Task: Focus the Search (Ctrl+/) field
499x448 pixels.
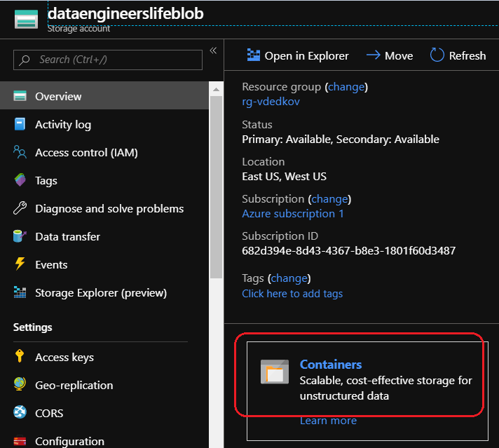Action: [x=108, y=60]
